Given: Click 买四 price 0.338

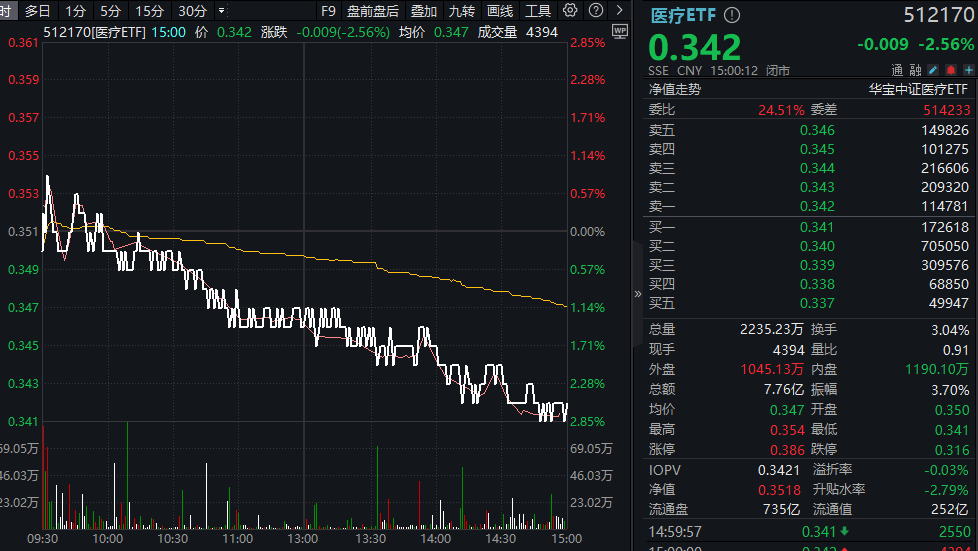Looking at the screenshot, I should click(817, 284).
